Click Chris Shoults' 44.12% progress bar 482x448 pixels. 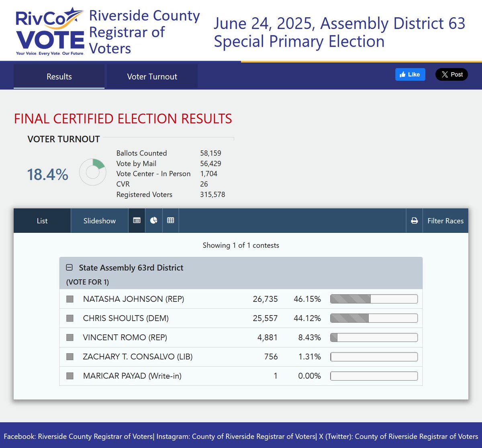374,318
